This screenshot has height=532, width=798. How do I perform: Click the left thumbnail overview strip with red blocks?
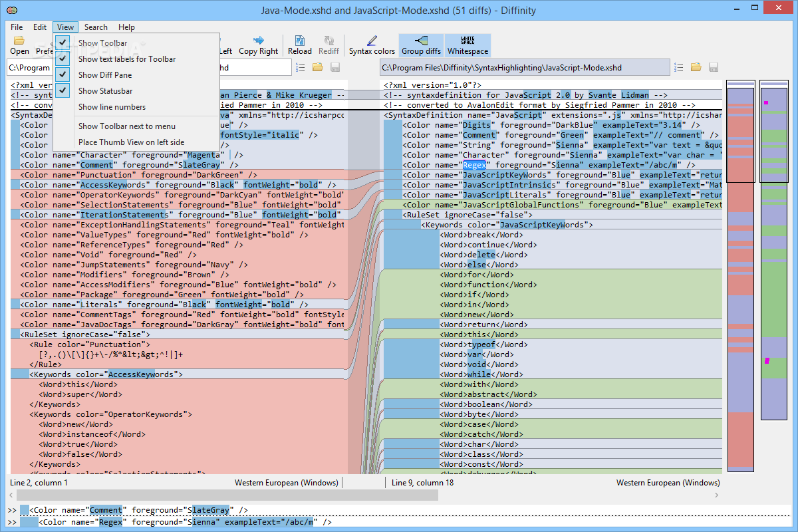pyautogui.click(x=741, y=276)
